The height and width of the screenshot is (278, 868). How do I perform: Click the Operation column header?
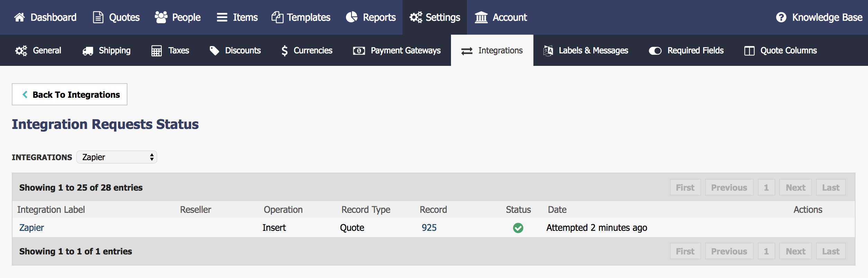coord(283,210)
